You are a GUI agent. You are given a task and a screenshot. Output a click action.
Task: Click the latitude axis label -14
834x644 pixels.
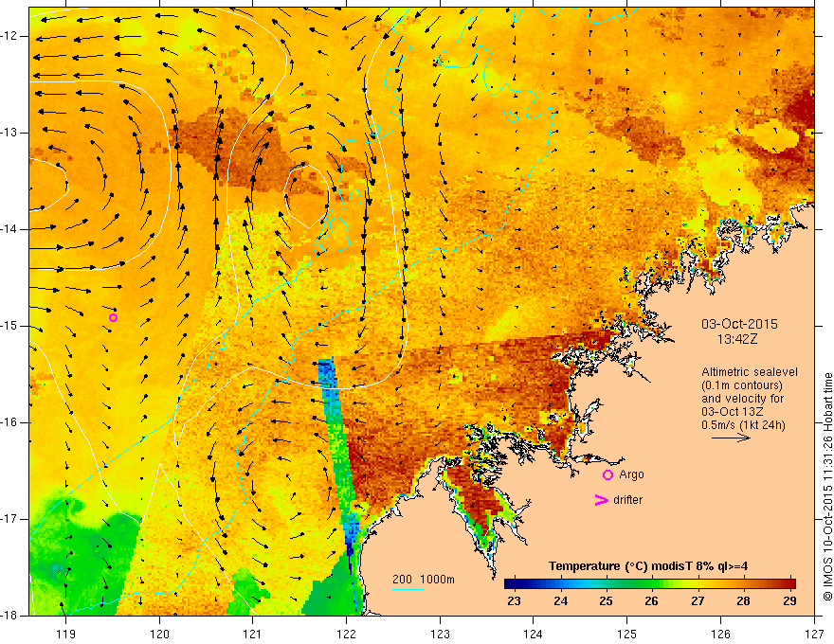(x=9, y=229)
